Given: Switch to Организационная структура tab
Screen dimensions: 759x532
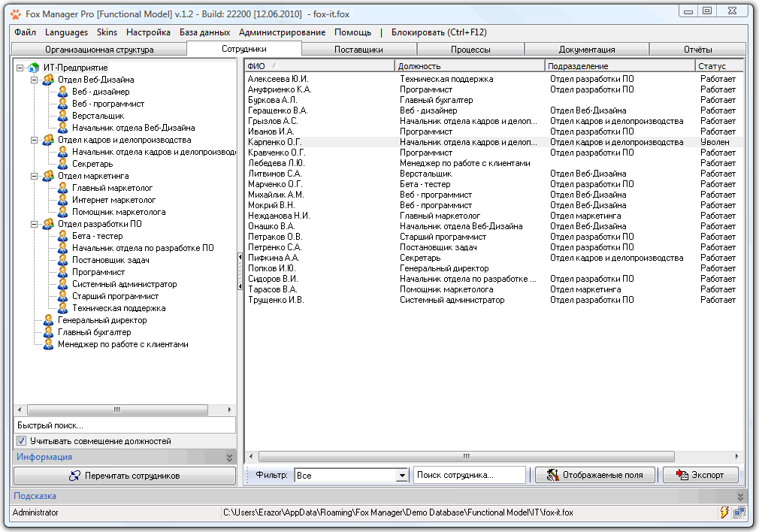Looking at the screenshot, I should click(x=99, y=50).
